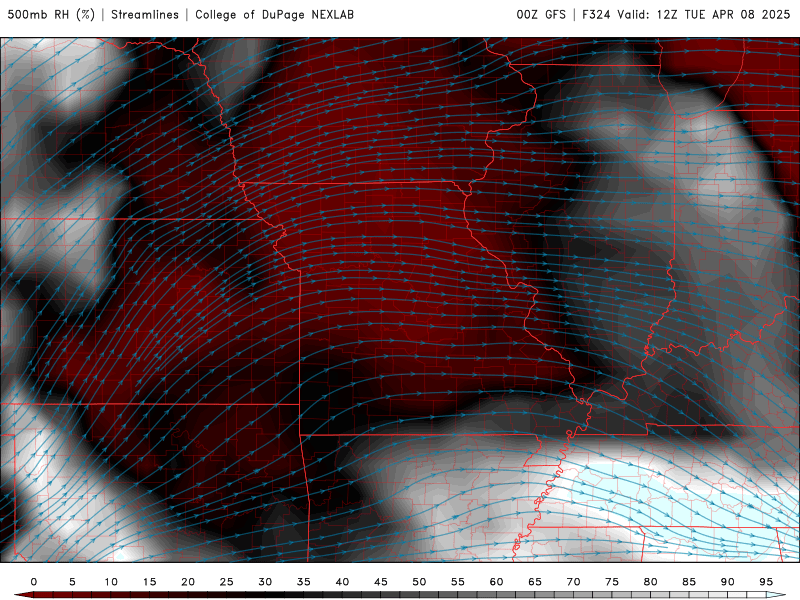Click the "5" legend tick label
The image size is (800, 600).
click(x=72, y=582)
